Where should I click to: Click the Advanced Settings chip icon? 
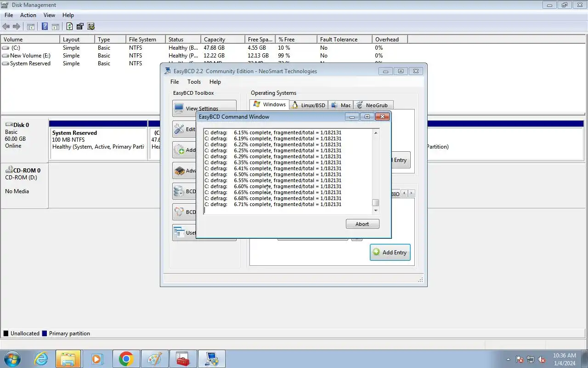point(179,171)
